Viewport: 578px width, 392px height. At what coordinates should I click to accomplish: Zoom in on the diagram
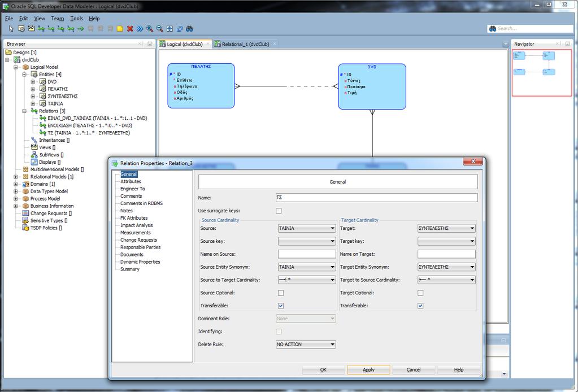(x=150, y=28)
